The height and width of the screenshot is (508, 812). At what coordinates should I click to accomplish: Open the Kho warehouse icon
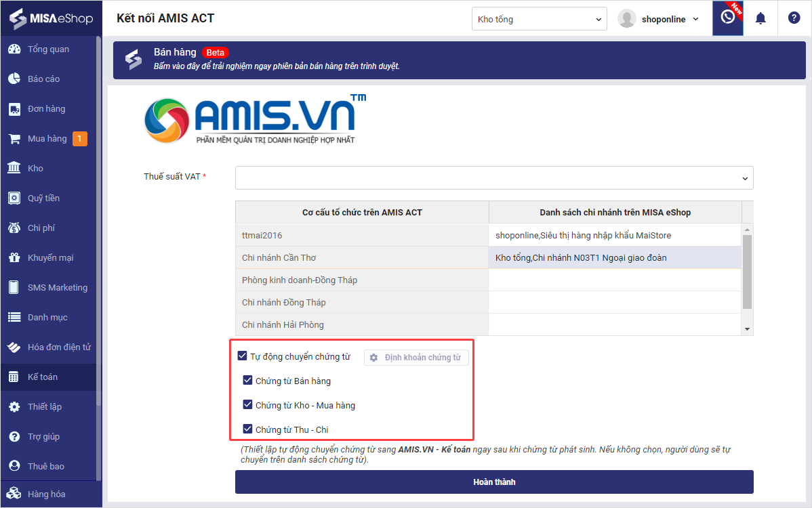(x=14, y=168)
